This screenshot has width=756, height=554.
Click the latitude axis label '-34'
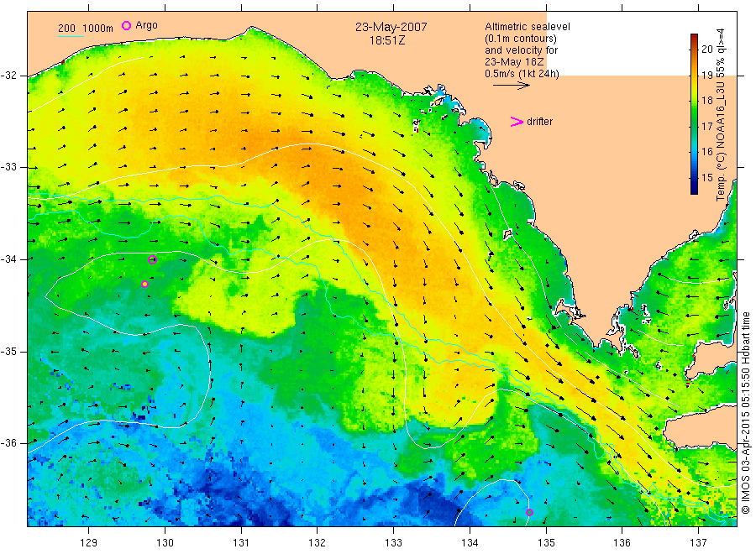[8, 259]
